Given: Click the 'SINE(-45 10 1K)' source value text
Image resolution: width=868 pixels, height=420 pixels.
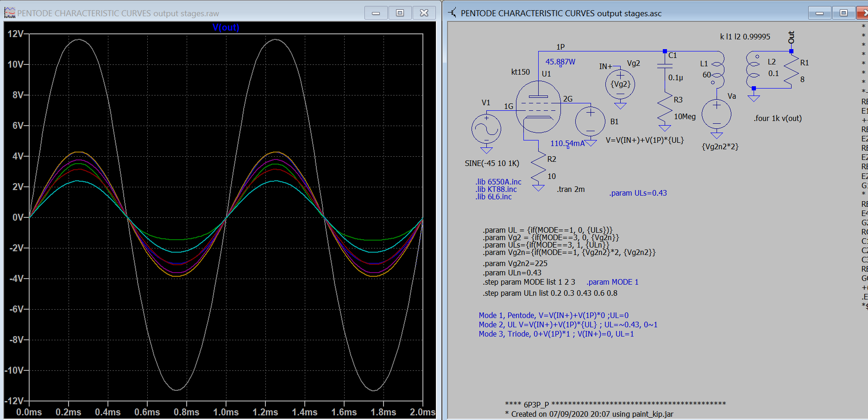Looking at the screenshot, I should pyautogui.click(x=492, y=163).
